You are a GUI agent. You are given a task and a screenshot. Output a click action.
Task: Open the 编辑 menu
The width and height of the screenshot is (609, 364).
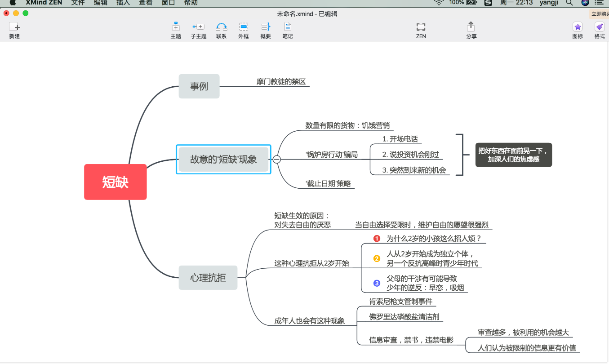[x=101, y=2]
